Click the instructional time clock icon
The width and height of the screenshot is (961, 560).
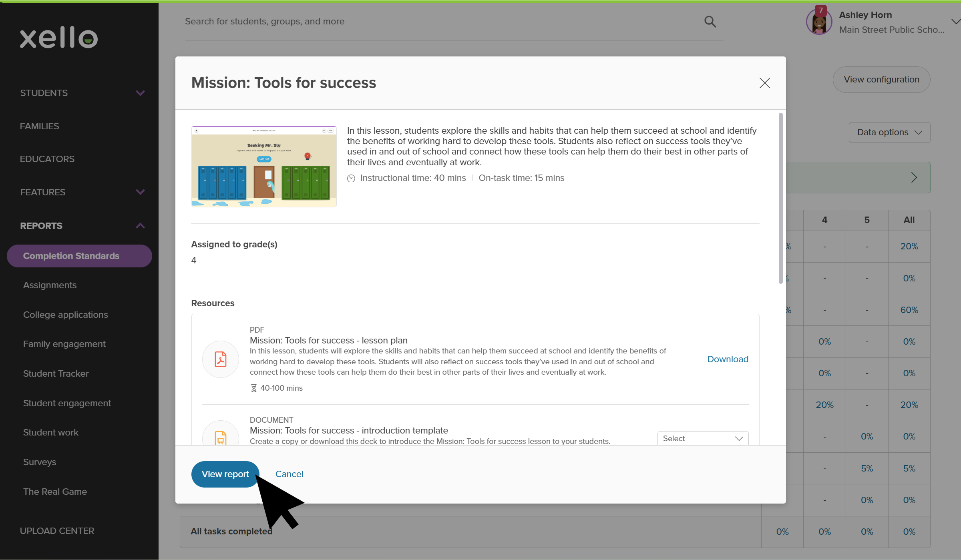click(x=351, y=179)
